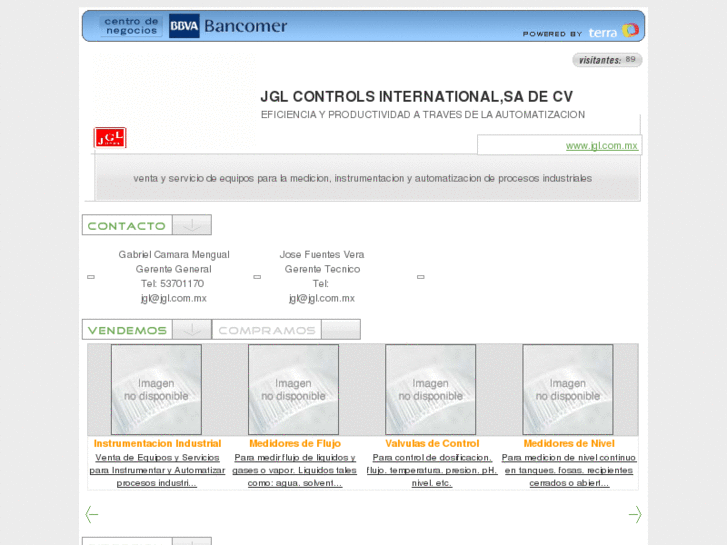Click the Vendemos tab down arrow

tap(192, 330)
